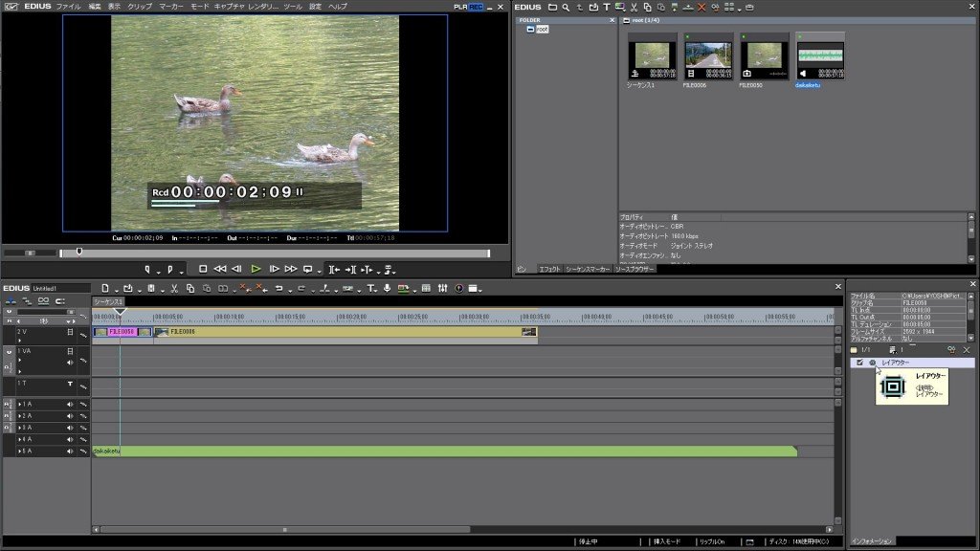Expand track 5 A

pyautogui.click(x=19, y=452)
